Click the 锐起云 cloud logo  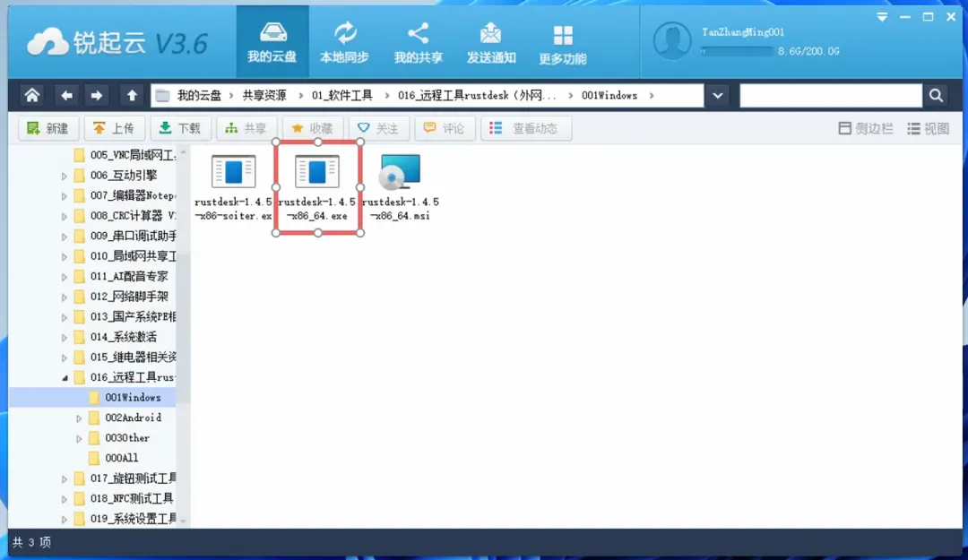pyautogui.click(x=48, y=43)
